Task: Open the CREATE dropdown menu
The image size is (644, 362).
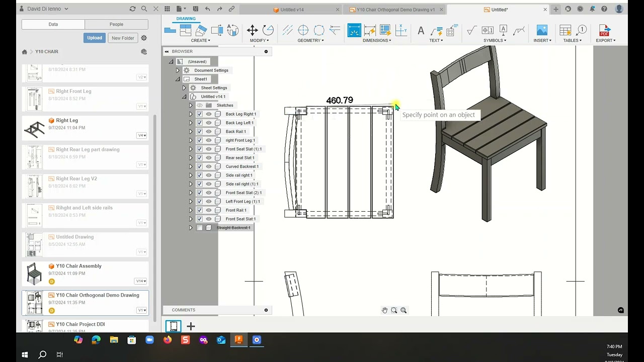Action: (200, 40)
